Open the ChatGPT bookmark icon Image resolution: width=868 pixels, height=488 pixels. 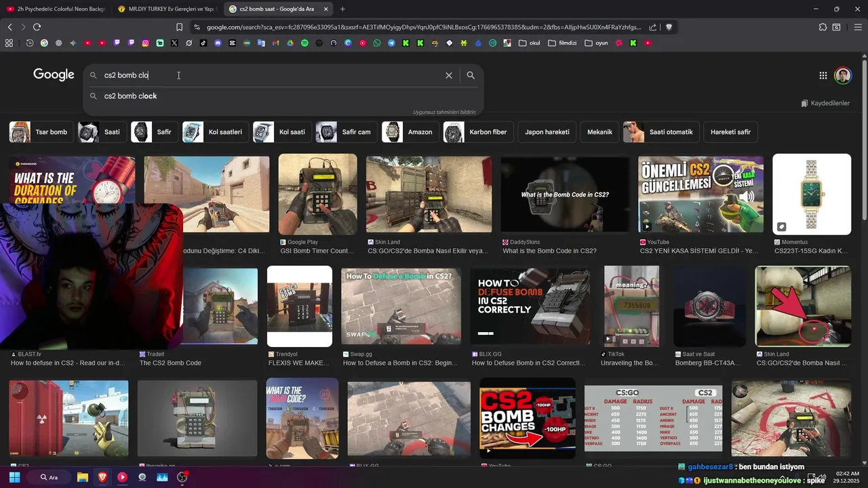coord(58,43)
